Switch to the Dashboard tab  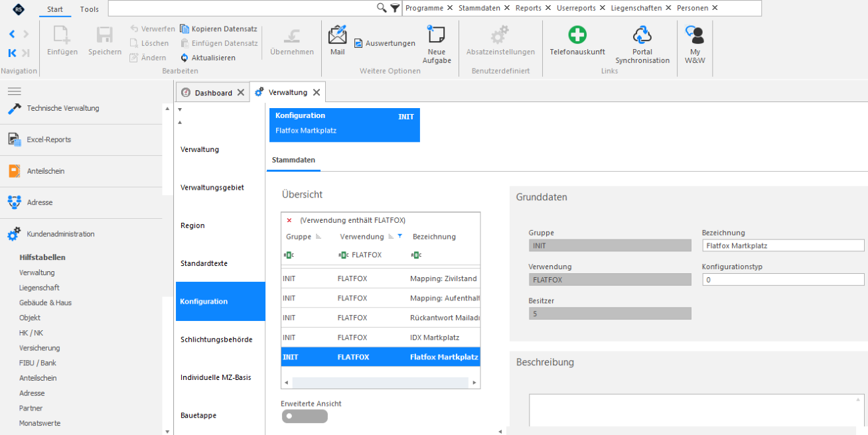tap(213, 93)
